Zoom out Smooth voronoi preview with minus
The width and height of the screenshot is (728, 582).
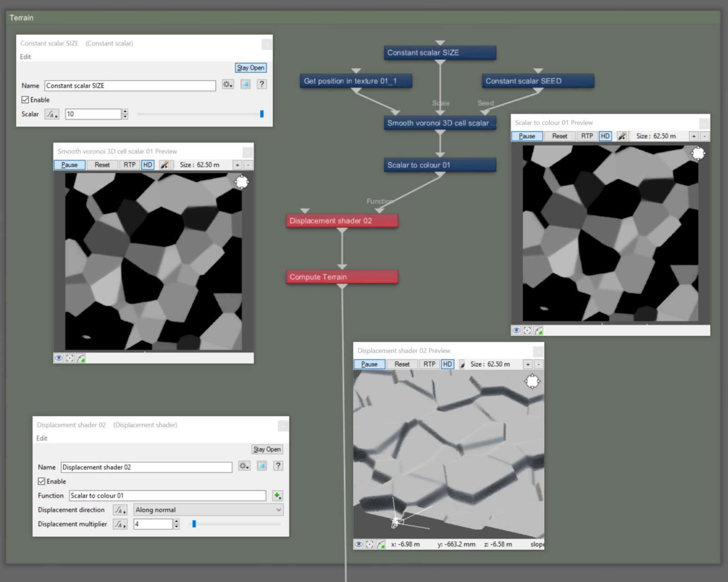[248, 165]
